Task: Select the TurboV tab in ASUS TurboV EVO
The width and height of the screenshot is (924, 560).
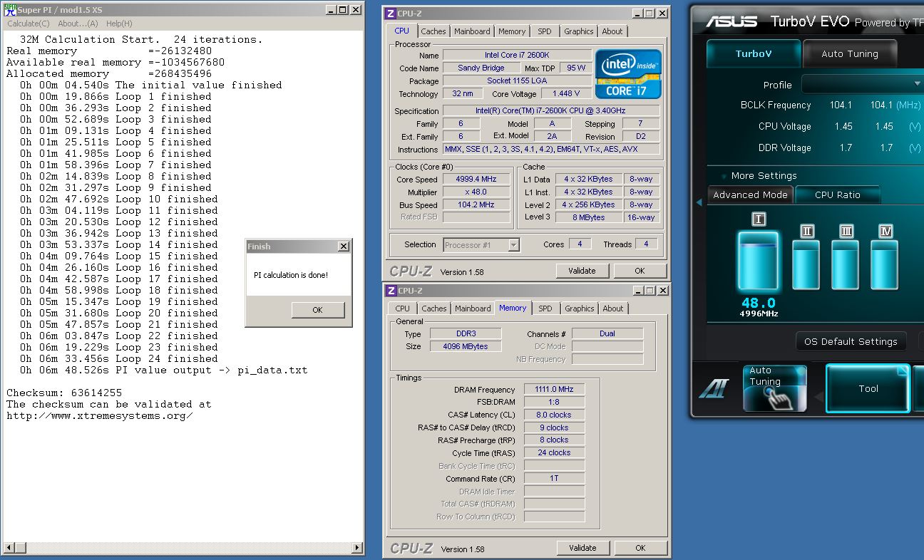Action: click(x=754, y=53)
